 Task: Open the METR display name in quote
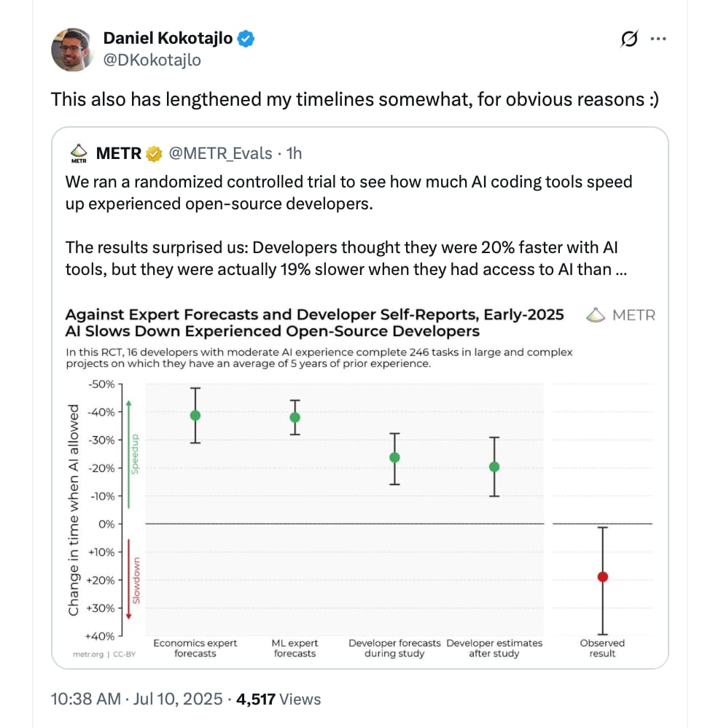click(x=118, y=153)
